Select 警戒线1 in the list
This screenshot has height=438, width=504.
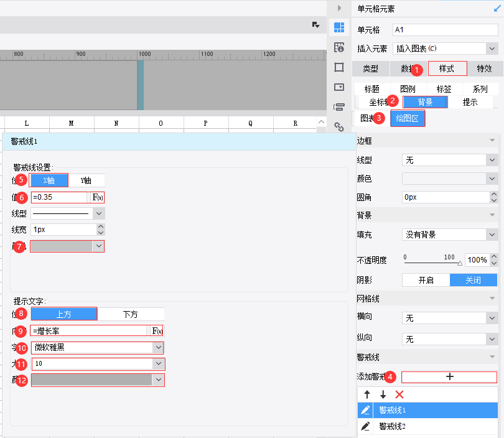[x=428, y=410]
